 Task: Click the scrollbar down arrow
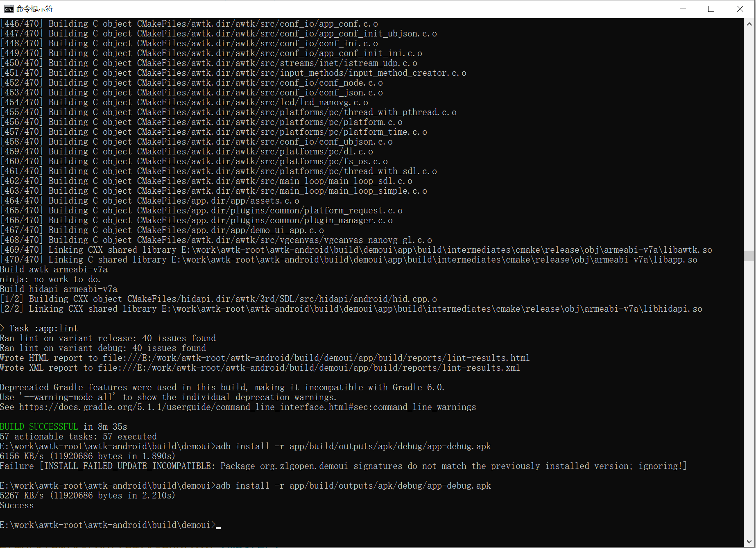click(749, 541)
